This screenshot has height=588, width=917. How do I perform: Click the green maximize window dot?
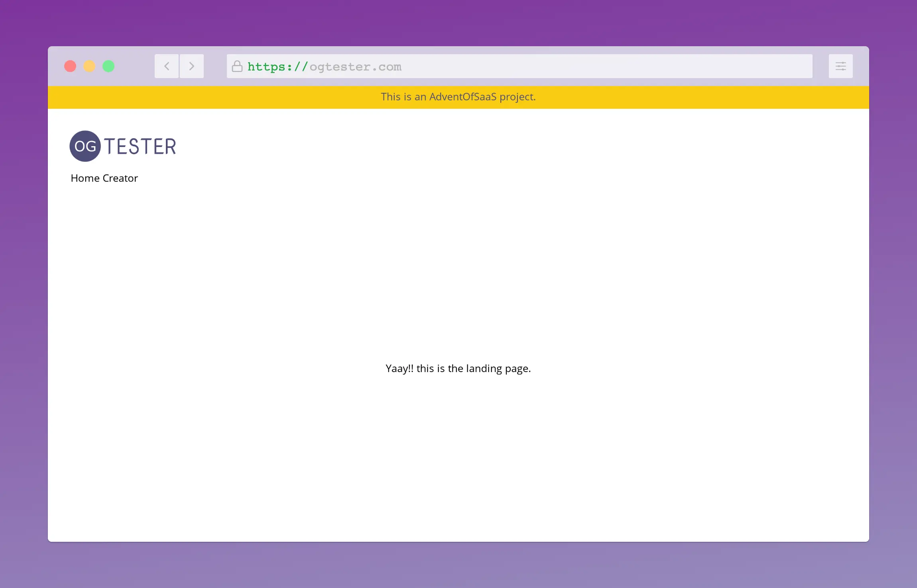pyautogui.click(x=108, y=66)
